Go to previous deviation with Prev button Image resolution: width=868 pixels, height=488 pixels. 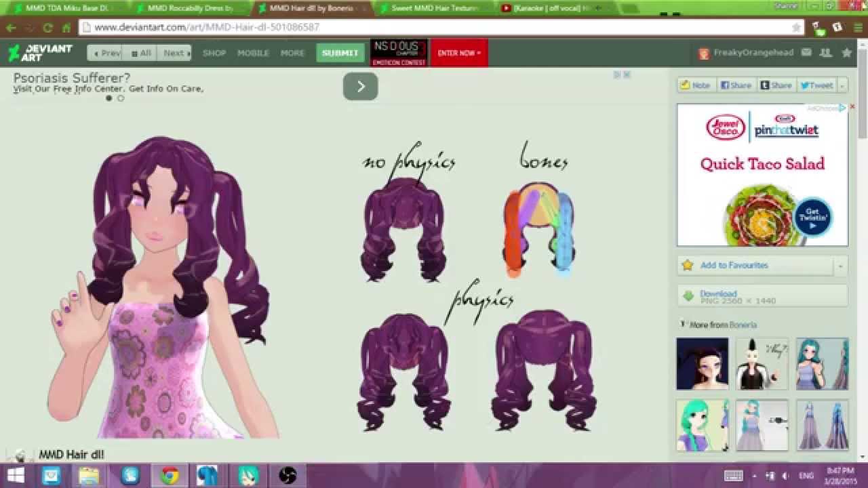point(105,53)
